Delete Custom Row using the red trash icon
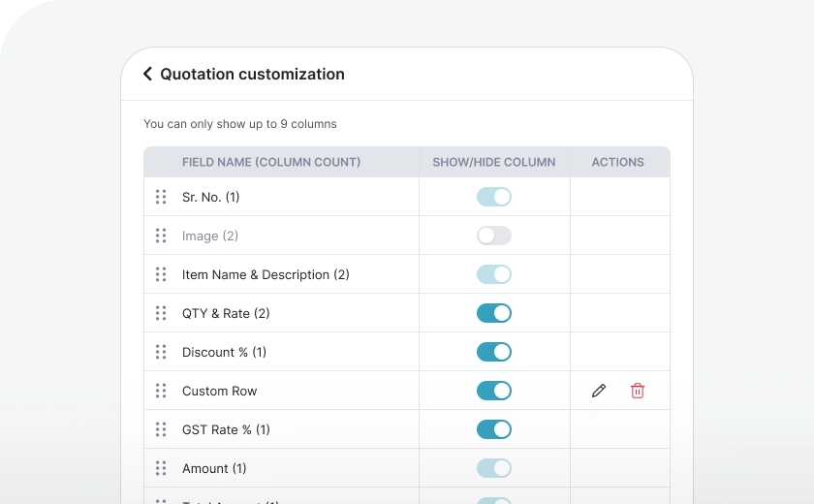 (x=638, y=391)
